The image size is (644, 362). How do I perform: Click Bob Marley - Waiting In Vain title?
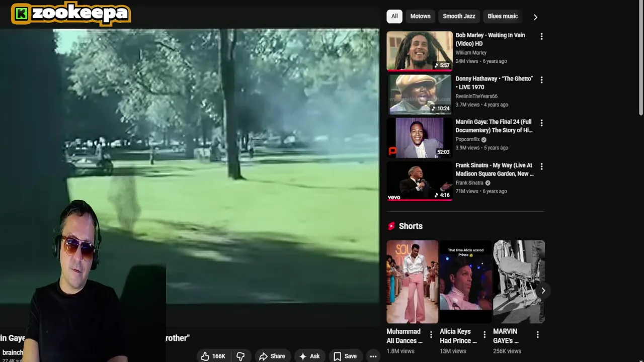(x=490, y=39)
